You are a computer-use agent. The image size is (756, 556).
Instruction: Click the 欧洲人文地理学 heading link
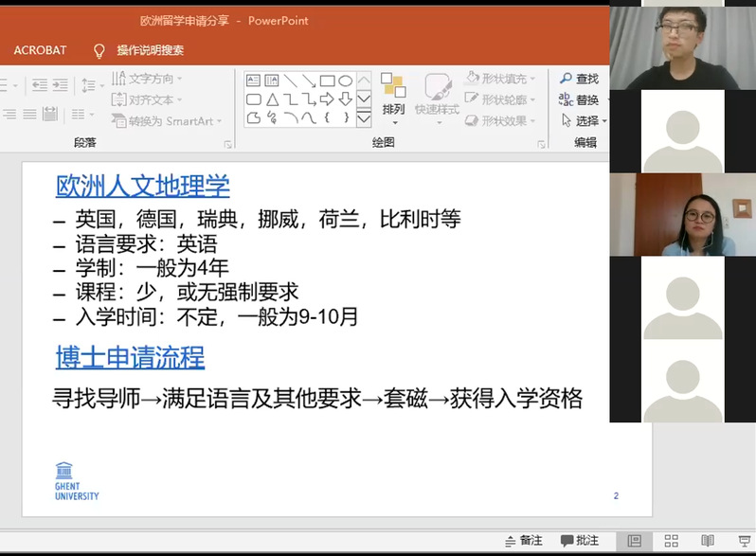142,186
